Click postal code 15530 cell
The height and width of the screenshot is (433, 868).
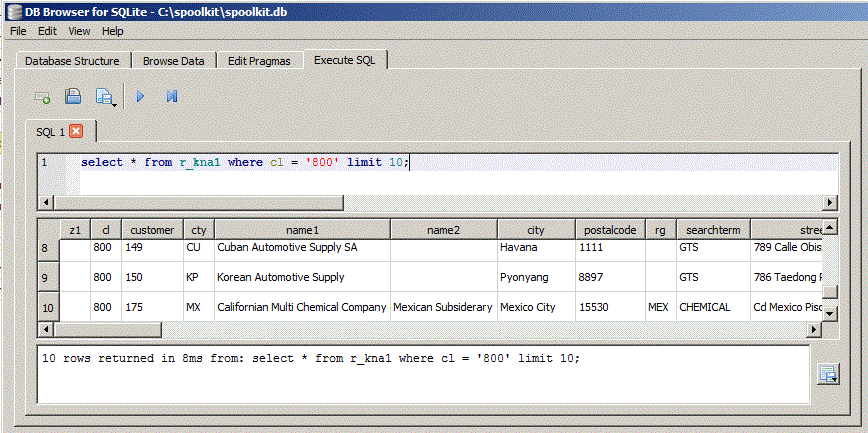click(611, 307)
